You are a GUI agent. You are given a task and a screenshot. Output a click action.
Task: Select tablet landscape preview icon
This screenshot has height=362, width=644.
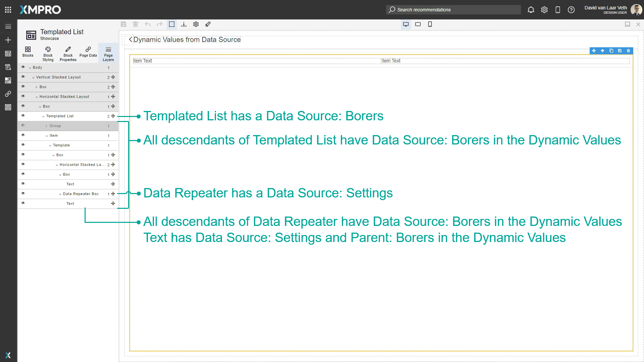pyautogui.click(x=418, y=24)
